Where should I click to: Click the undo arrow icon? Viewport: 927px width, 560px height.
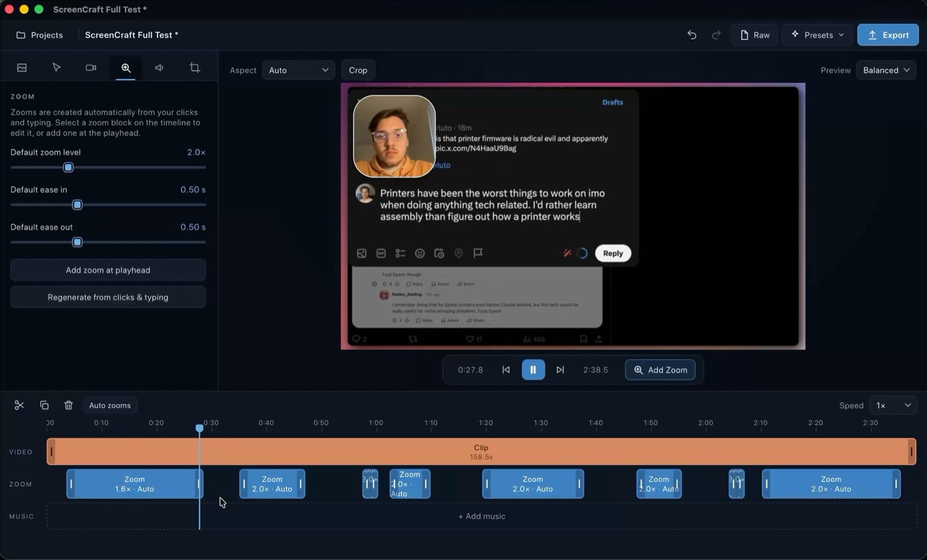coord(692,35)
